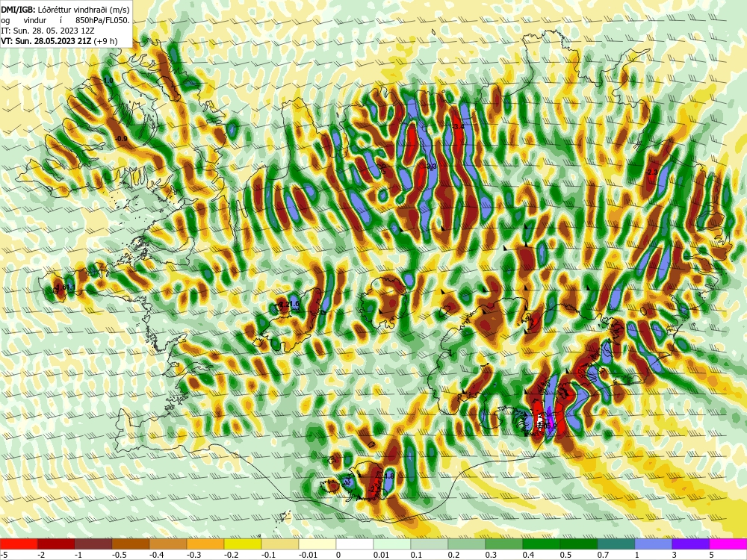The width and height of the screenshot is (747, 560).
Task: Select the ochre legend swatch above -0.4
Action: click(x=168, y=544)
